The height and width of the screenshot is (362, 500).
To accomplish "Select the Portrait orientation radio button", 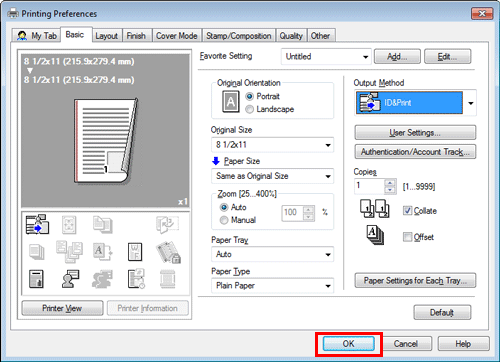I will (249, 96).
